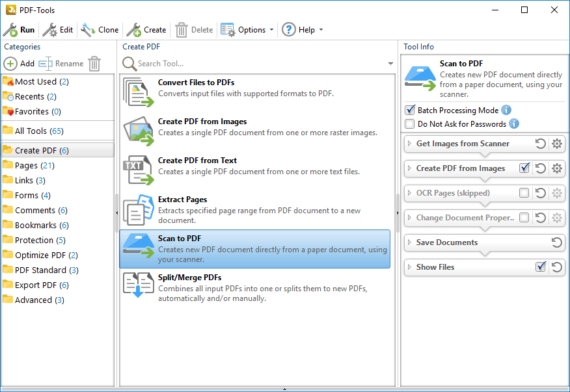
Task: Open Create PDF from Images step settings gear
Action: click(x=557, y=168)
